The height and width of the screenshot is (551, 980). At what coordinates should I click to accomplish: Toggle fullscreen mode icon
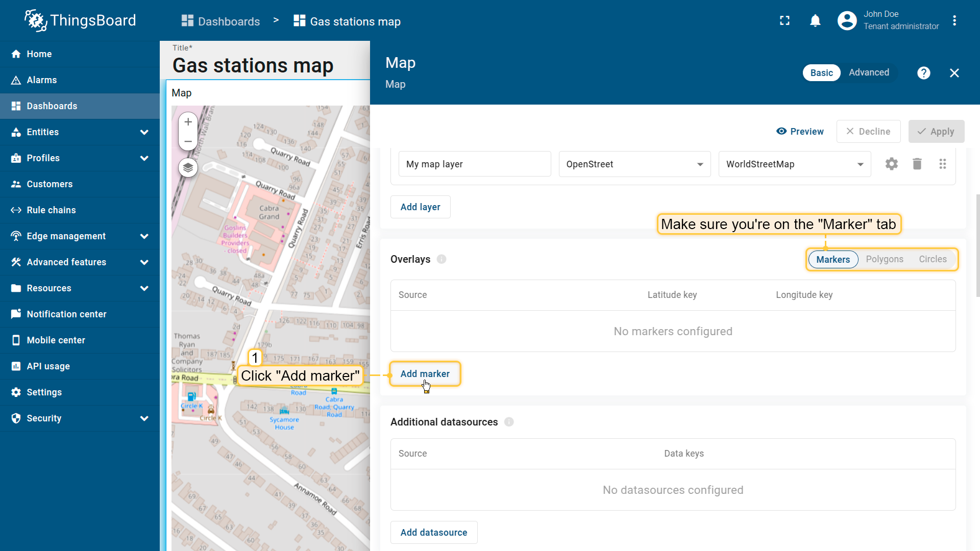[785, 21]
